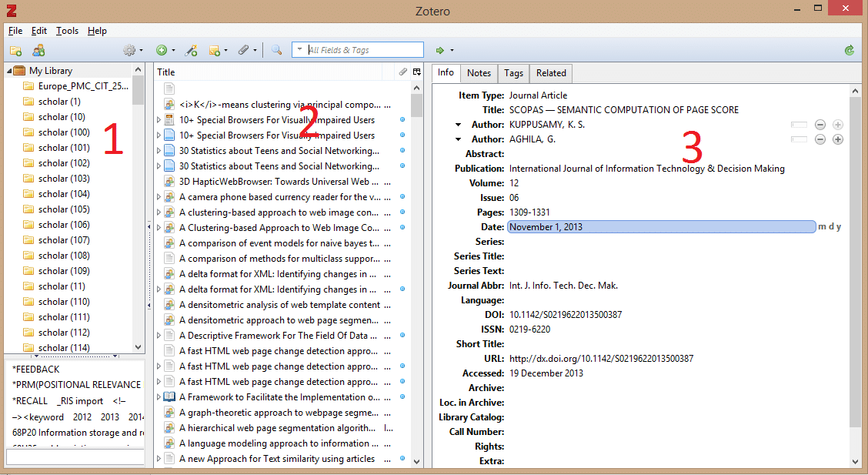Click the green New Item button
The height and width of the screenshot is (475, 868).
coord(162,51)
